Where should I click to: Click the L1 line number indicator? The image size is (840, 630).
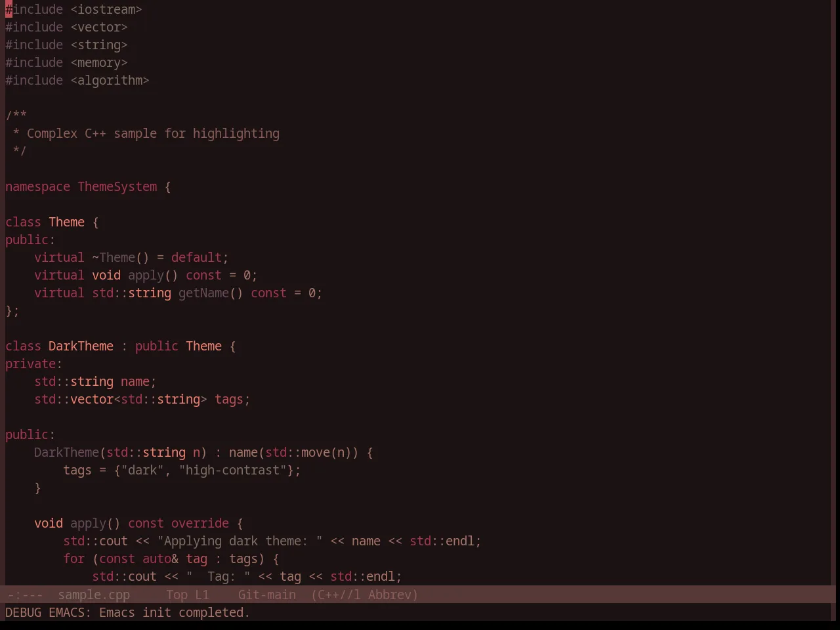tap(202, 595)
